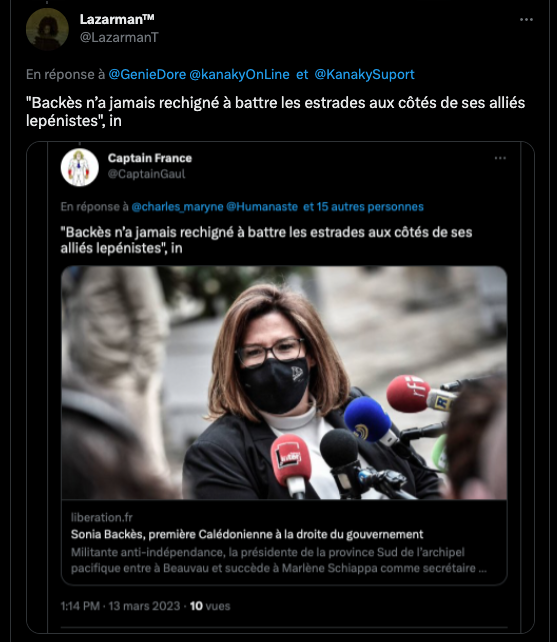This screenshot has height=642, width=557.
Task: Click the timestamp 1:14 PM · 13 mars 2023
Action: [120, 606]
